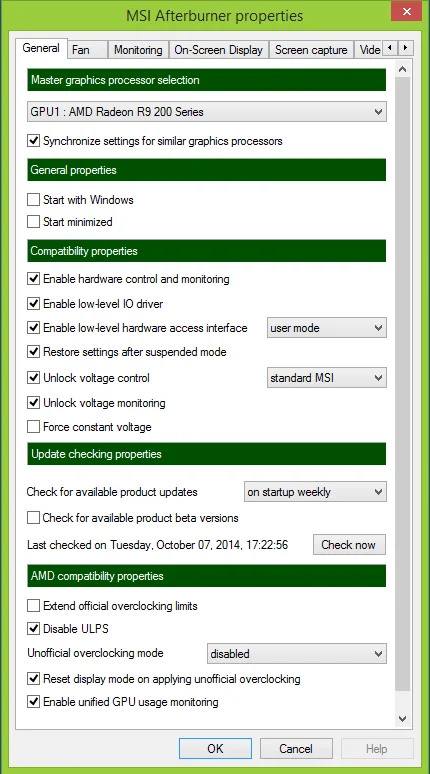Close the MSI Afterburner properties window
This screenshot has width=430, height=774.
[x=406, y=11]
